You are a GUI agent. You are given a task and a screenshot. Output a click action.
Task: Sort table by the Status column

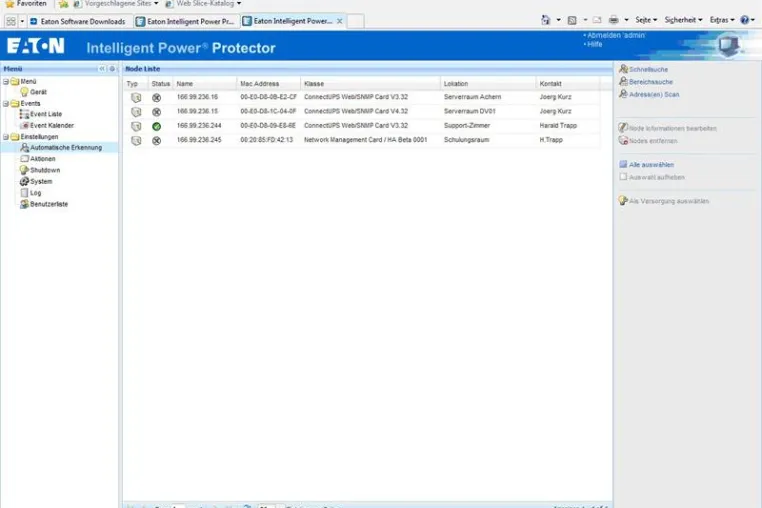160,84
